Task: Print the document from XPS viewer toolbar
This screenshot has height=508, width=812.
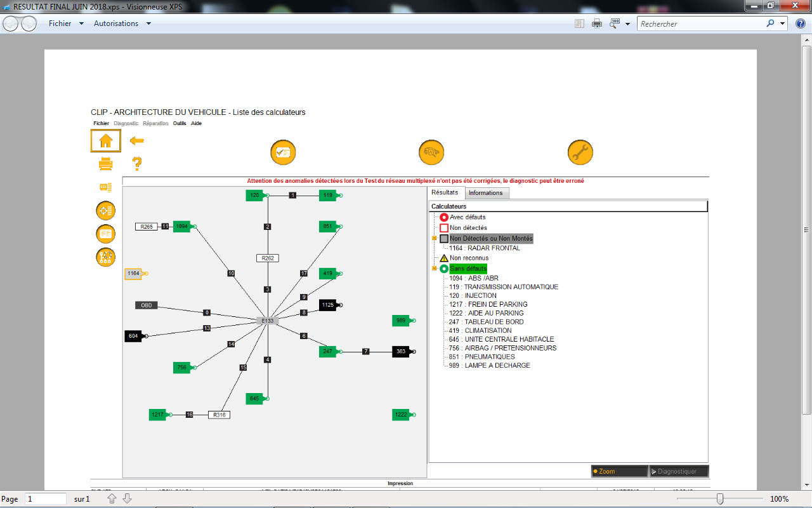Action: 597,23
